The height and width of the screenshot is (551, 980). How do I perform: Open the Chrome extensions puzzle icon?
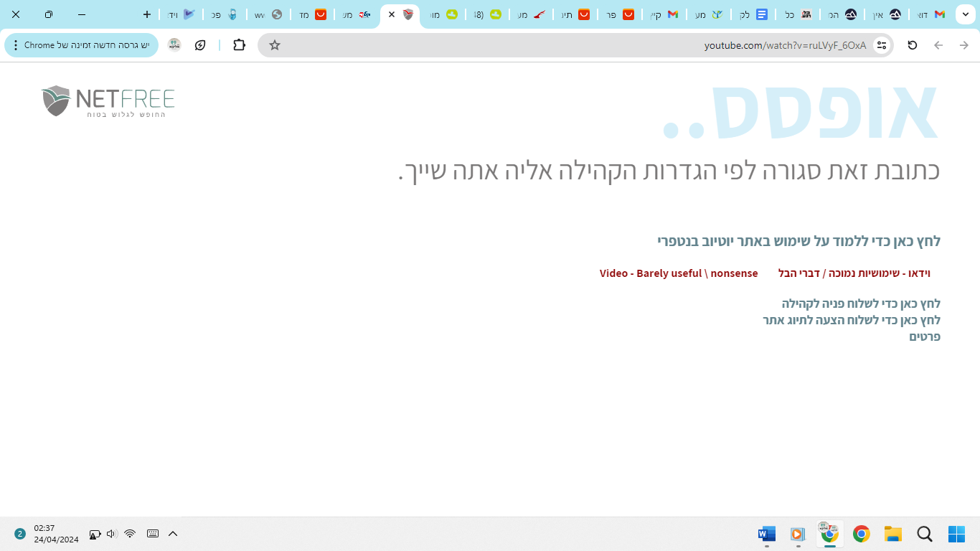click(238, 44)
